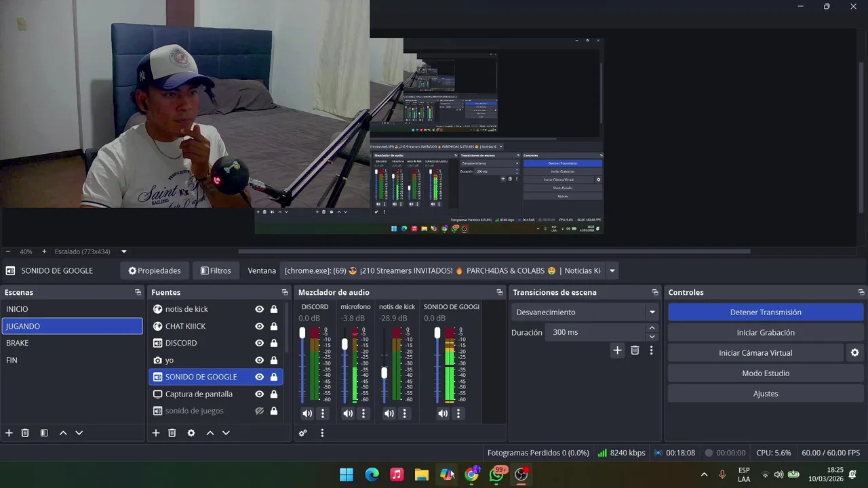The height and width of the screenshot is (488, 868).
Task: Enable Modo Estudio
Action: (x=766, y=373)
